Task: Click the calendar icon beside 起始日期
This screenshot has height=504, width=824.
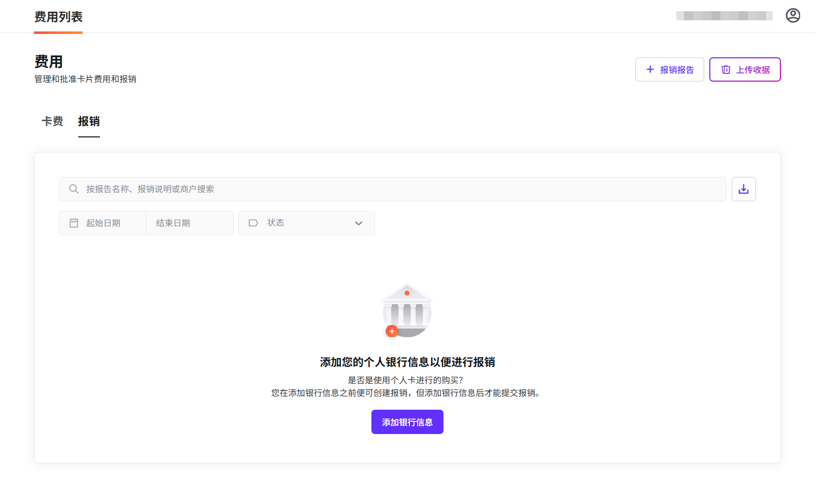Action: [x=74, y=223]
